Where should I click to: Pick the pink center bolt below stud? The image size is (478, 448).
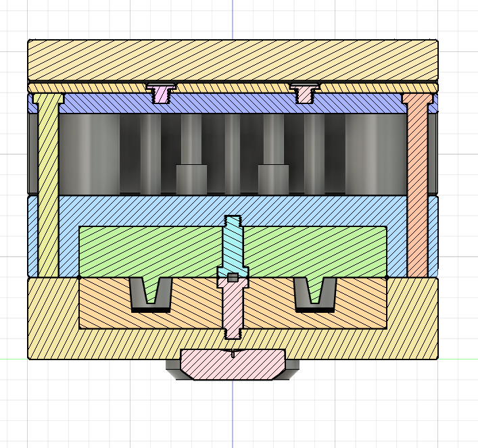click(x=233, y=308)
